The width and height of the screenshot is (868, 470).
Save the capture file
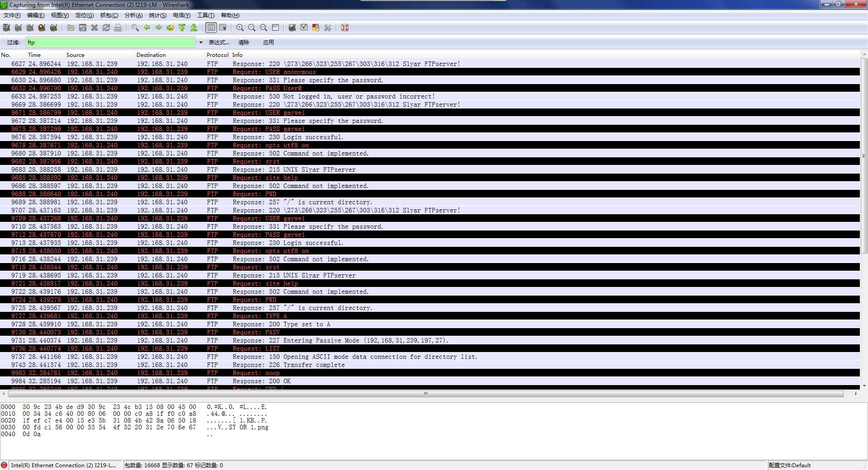pos(83,28)
